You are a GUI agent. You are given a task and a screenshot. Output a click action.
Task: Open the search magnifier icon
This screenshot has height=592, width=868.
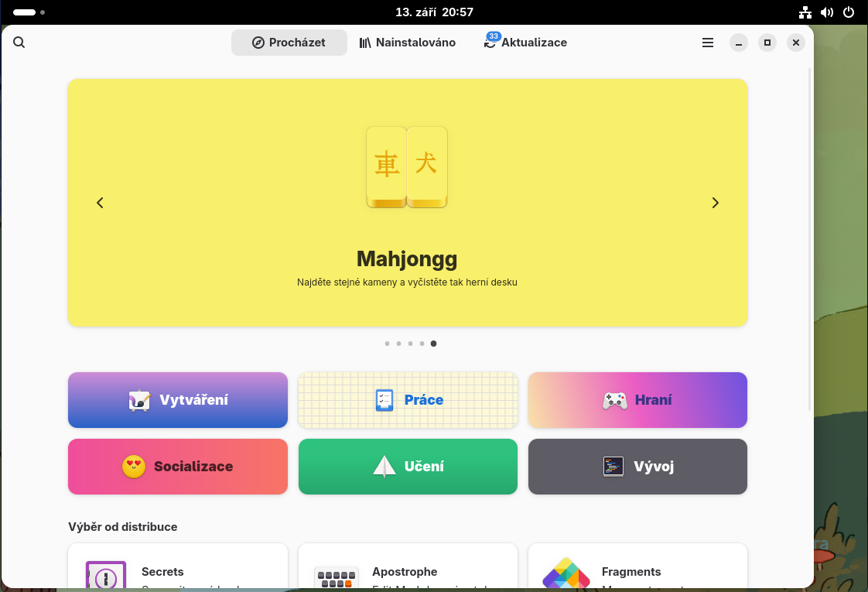[x=19, y=43]
